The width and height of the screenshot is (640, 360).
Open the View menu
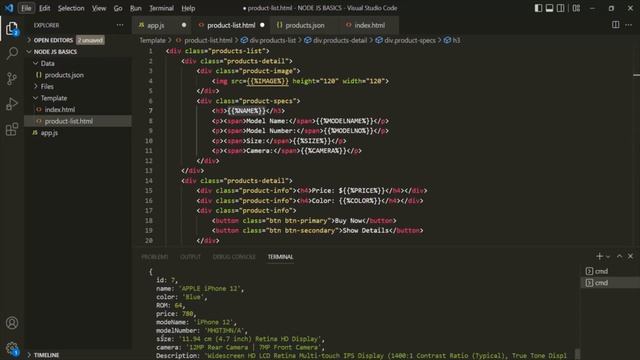(99, 8)
